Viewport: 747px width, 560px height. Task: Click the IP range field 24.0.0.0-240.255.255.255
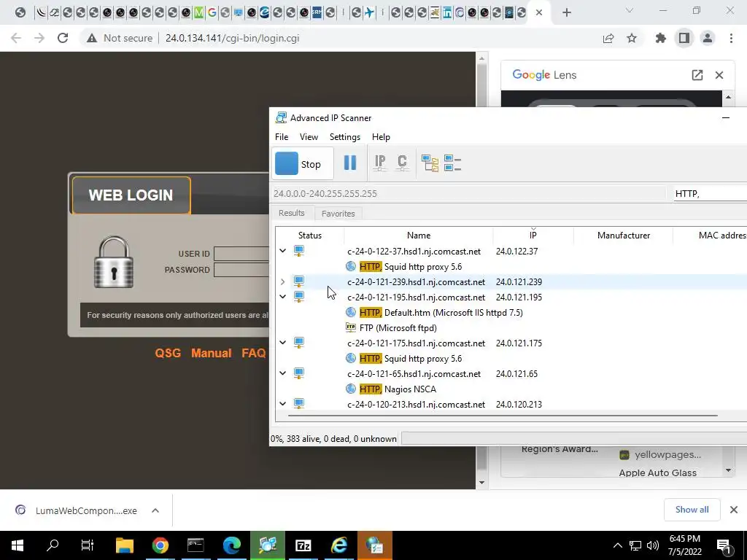coord(468,193)
